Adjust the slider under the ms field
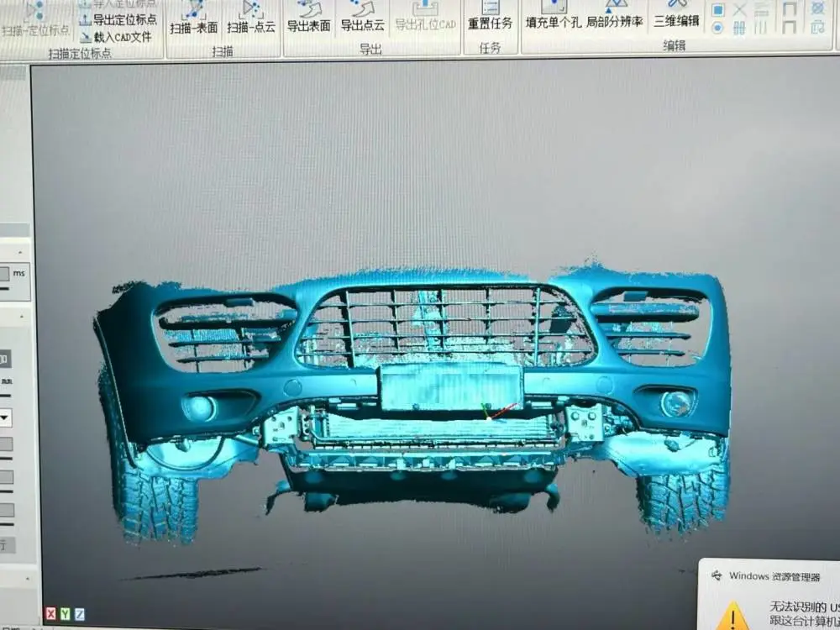This screenshot has height=630, width=840. (4, 289)
